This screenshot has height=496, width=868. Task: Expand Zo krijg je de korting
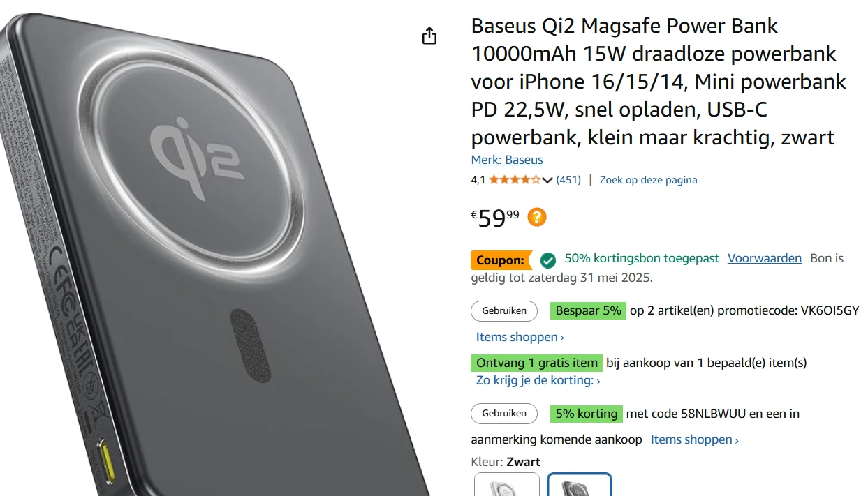click(538, 381)
